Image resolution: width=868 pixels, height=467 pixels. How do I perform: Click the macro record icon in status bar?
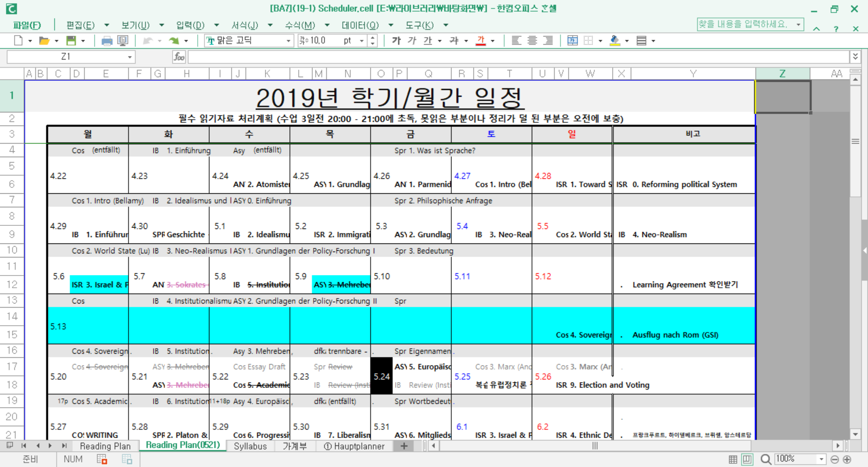[x=102, y=459]
